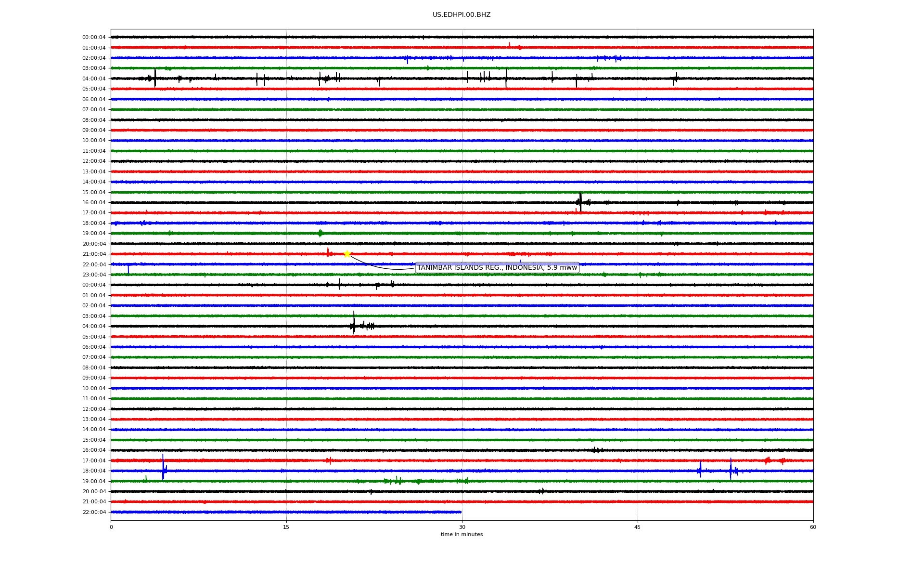Click the x-axis tick label 0

coord(111,527)
